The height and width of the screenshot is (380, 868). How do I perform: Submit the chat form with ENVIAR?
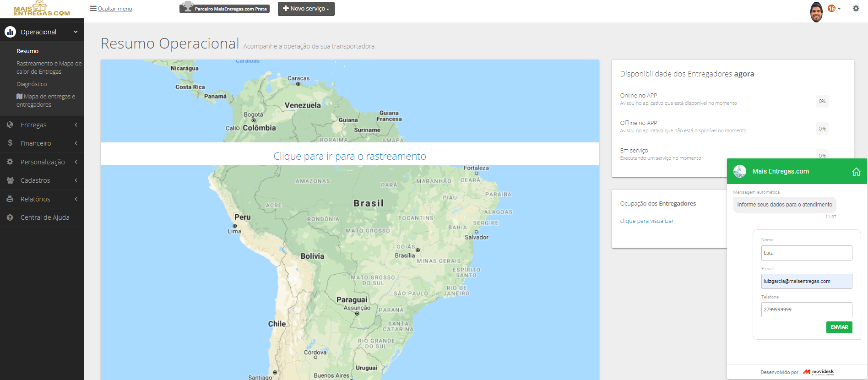[839, 327]
